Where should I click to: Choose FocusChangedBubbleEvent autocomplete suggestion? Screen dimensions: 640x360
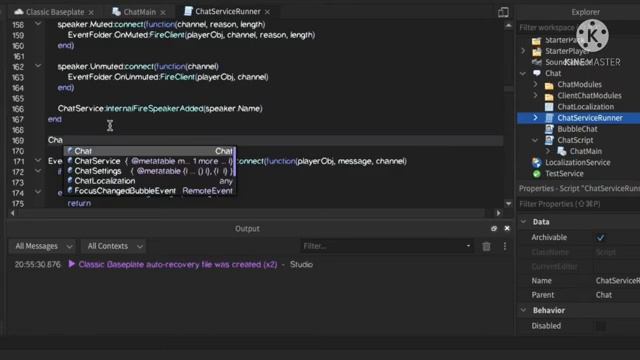(149, 191)
